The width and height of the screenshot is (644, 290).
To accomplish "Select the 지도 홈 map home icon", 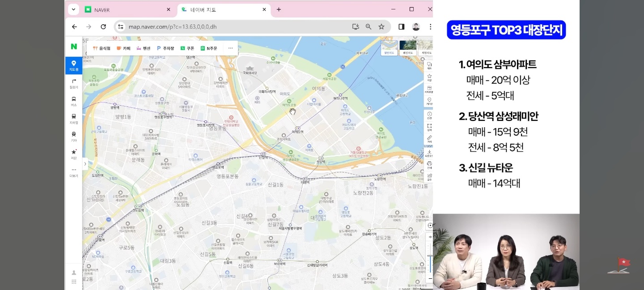I will (74, 65).
